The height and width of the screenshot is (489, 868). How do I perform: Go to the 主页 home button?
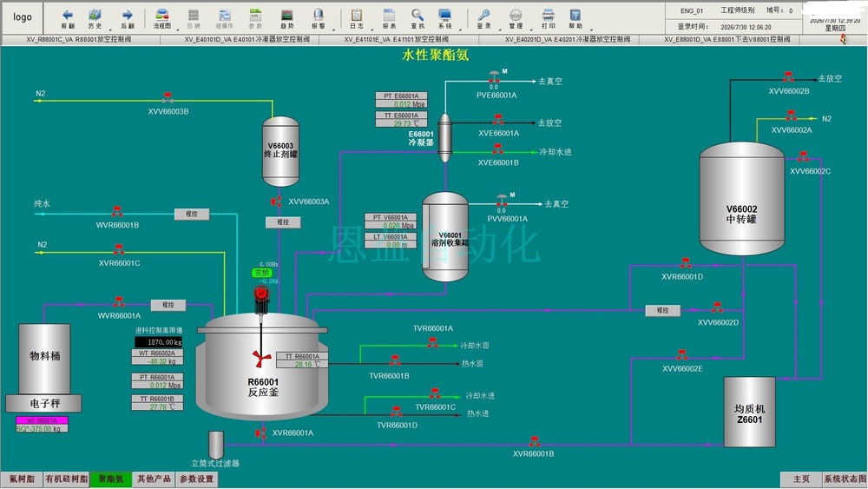[801, 479]
